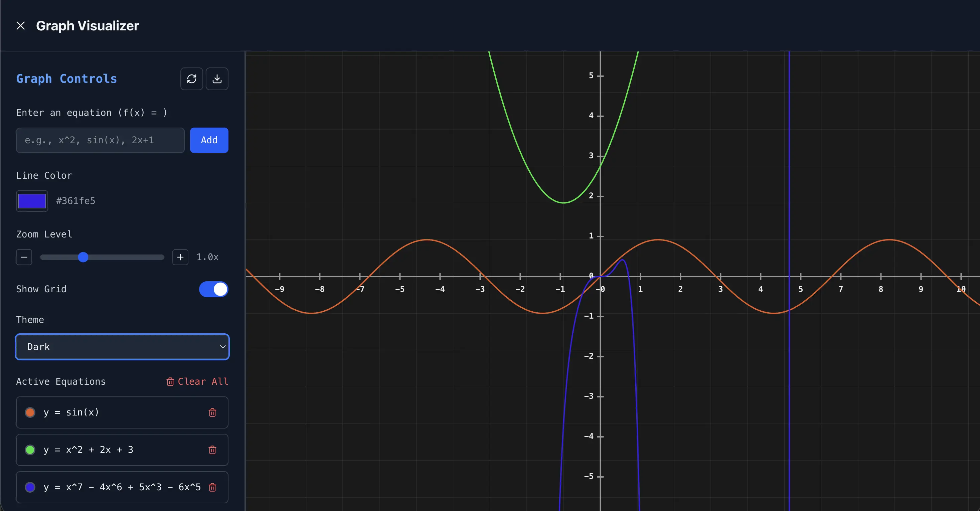
Task: Click the orange dot beside sin(x)
Action: click(x=30, y=412)
